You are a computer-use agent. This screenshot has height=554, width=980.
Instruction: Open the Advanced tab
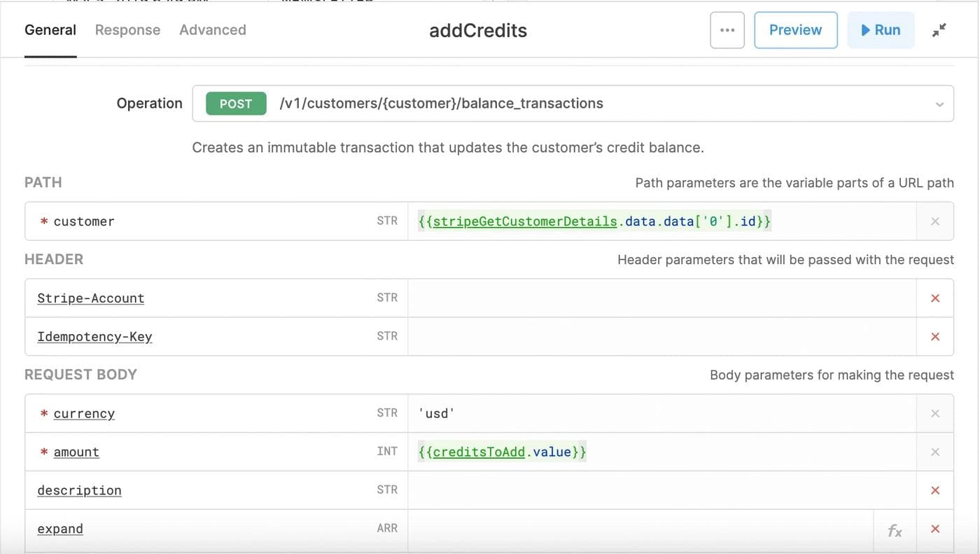pyautogui.click(x=212, y=30)
